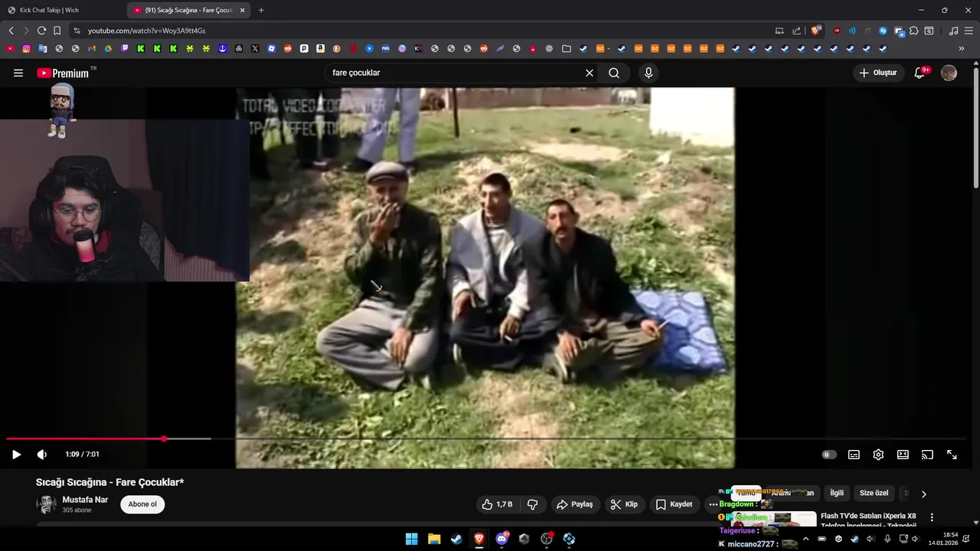Go back in browser history
Screen dimensions: 980x551
11,31
